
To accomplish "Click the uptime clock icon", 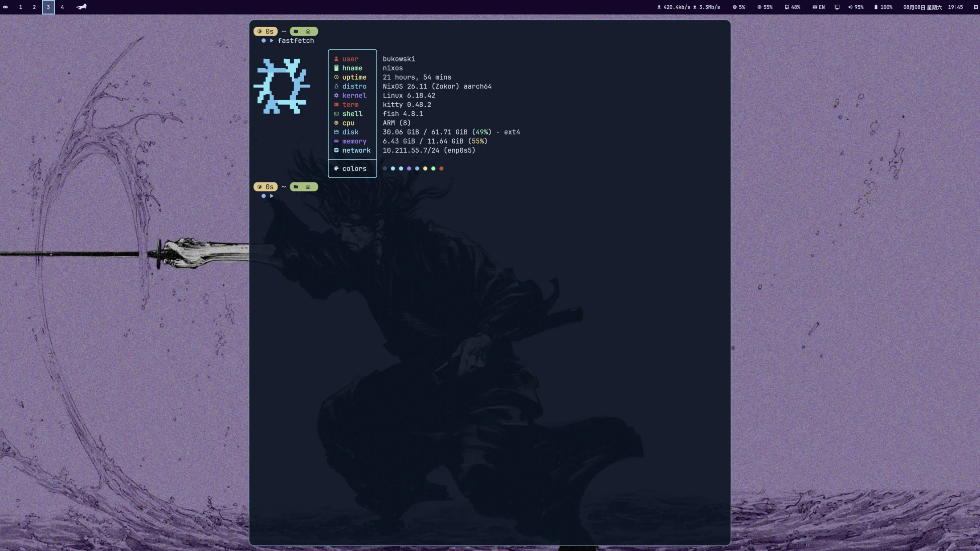I will pyautogui.click(x=336, y=77).
